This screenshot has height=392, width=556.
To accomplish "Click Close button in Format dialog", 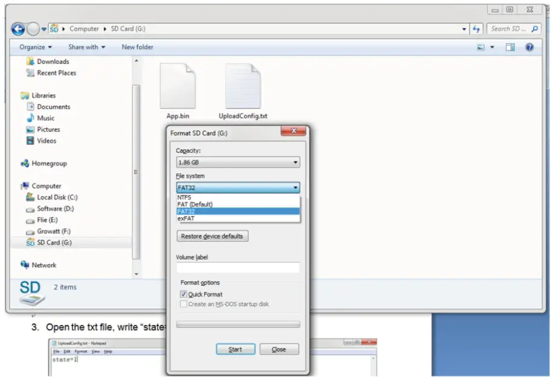I will click(x=279, y=349).
